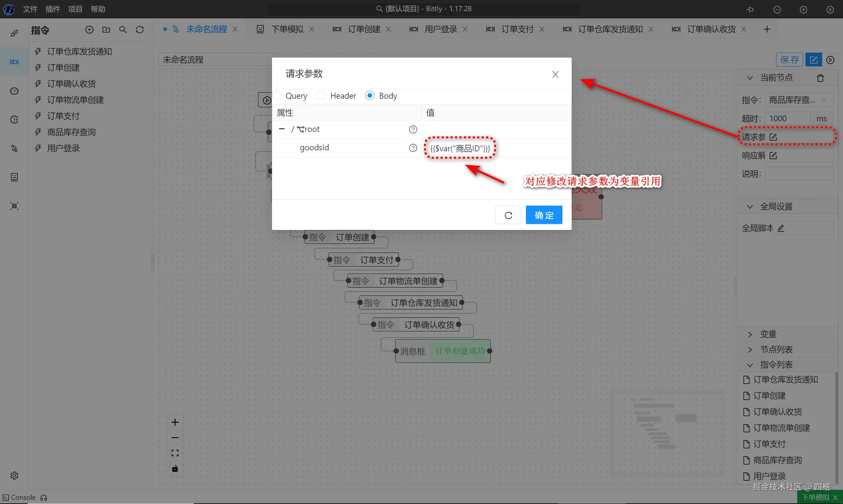This screenshot has height=504, width=843.
Task: Click help icon next to goodsId
Action: tap(413, 148)
